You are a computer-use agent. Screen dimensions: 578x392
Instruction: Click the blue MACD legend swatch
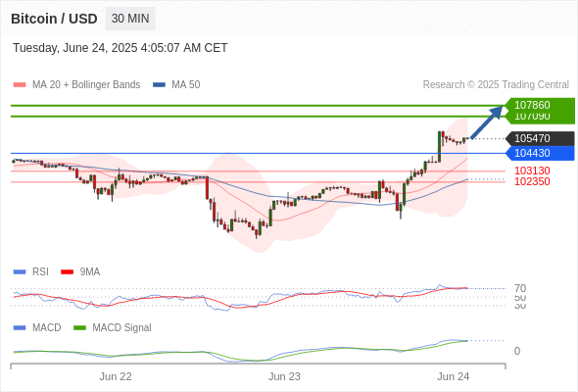(x=20, y=328)
